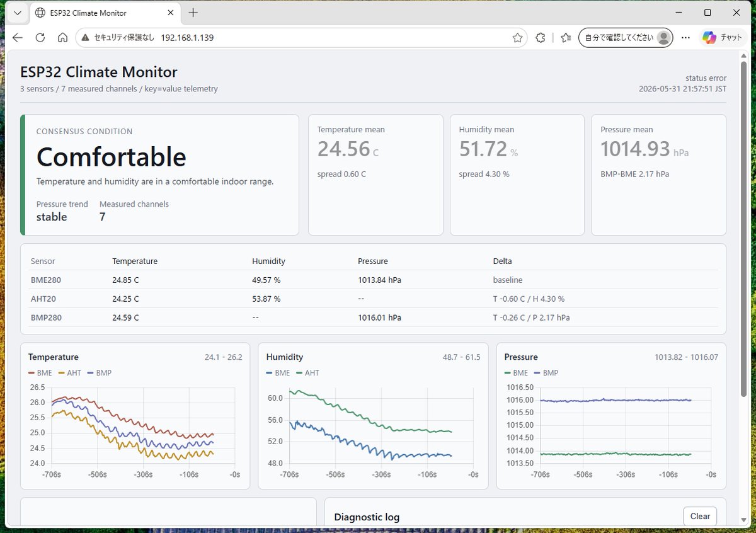
Task: Toggle AHT series in Humidity chart legend
Action: tap(307, 373)
